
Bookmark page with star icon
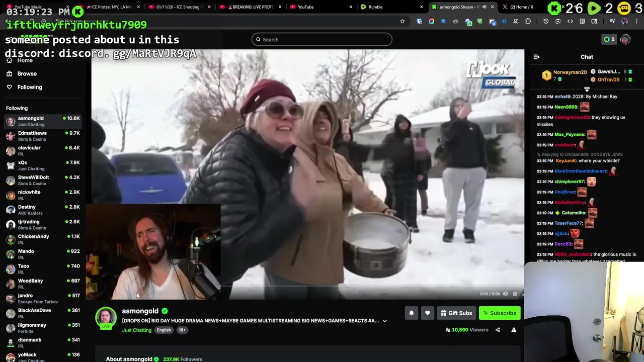403,21
